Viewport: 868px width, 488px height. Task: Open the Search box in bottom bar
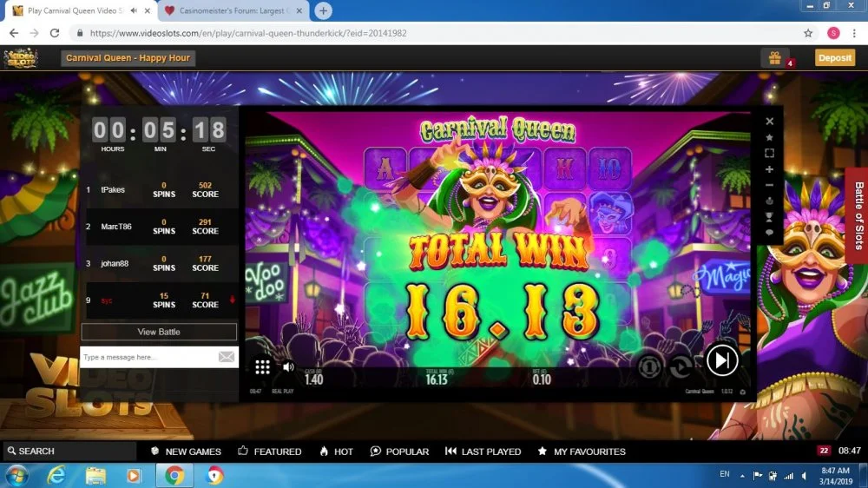coord(69,451)
